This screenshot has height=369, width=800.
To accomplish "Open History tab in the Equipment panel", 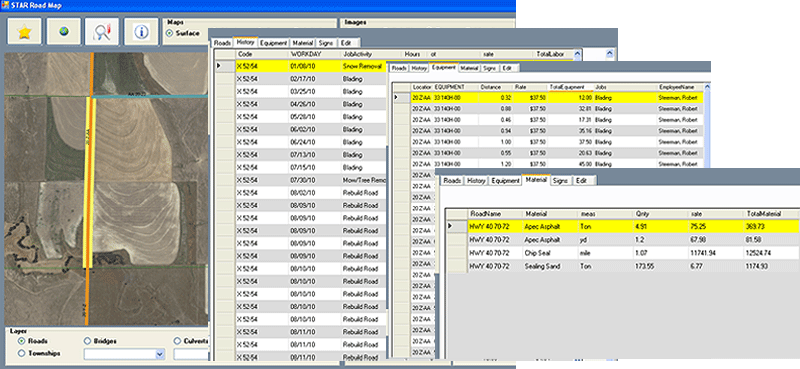I will tap(419, 68).
